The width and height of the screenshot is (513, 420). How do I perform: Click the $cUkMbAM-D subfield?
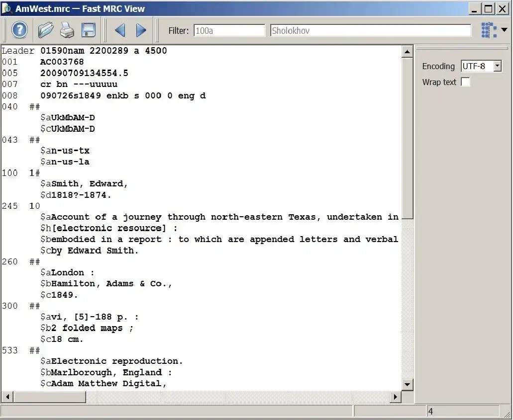pos(67,128)
